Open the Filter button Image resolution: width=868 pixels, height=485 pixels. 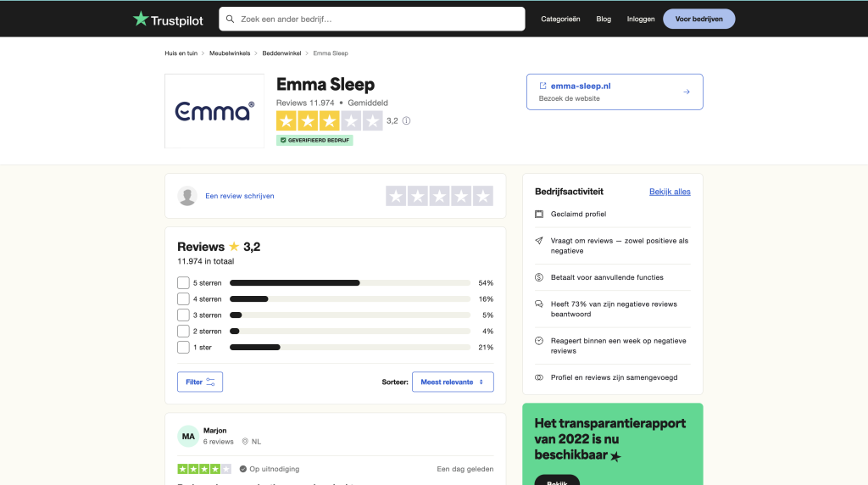tap(200, 382)
